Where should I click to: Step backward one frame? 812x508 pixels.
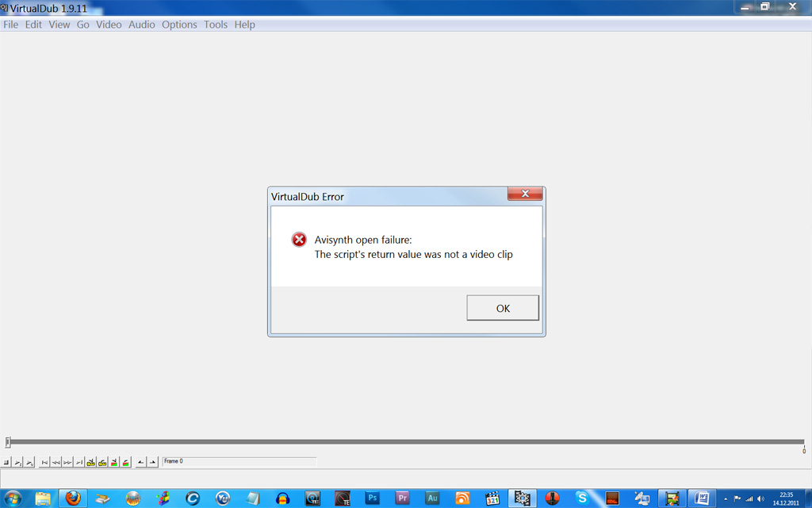point(56,462)
